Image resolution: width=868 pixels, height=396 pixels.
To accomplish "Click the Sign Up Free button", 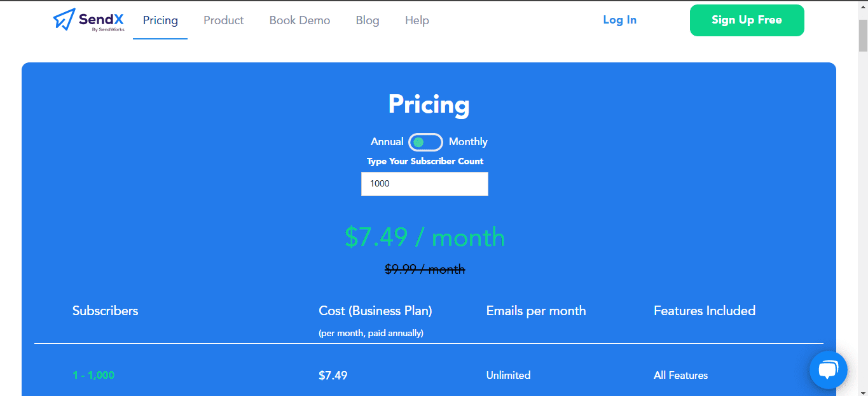I will 747,20.
